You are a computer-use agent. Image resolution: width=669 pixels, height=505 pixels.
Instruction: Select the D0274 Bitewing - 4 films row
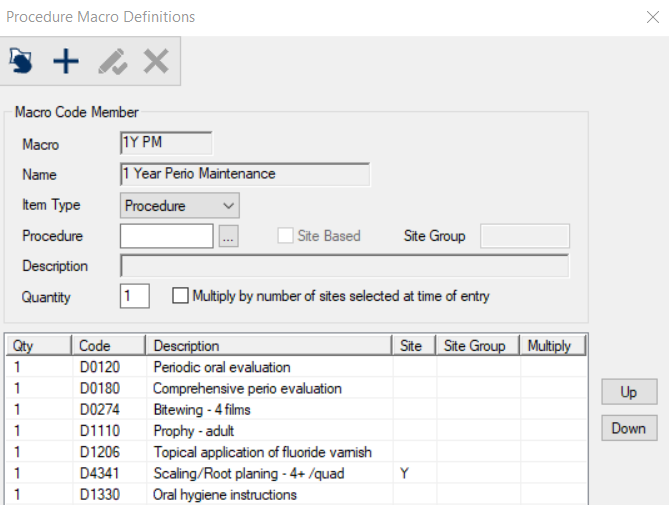[297, 409]
